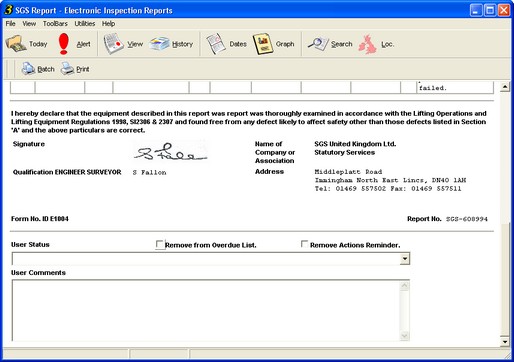Expand the User Status dropdown arrow

(x=405, y=259)
